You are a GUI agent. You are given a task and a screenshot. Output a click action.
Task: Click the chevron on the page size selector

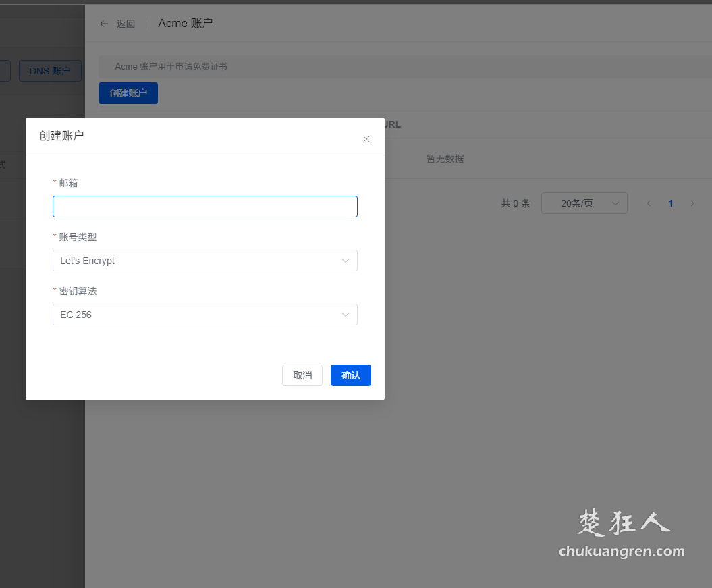615,203
